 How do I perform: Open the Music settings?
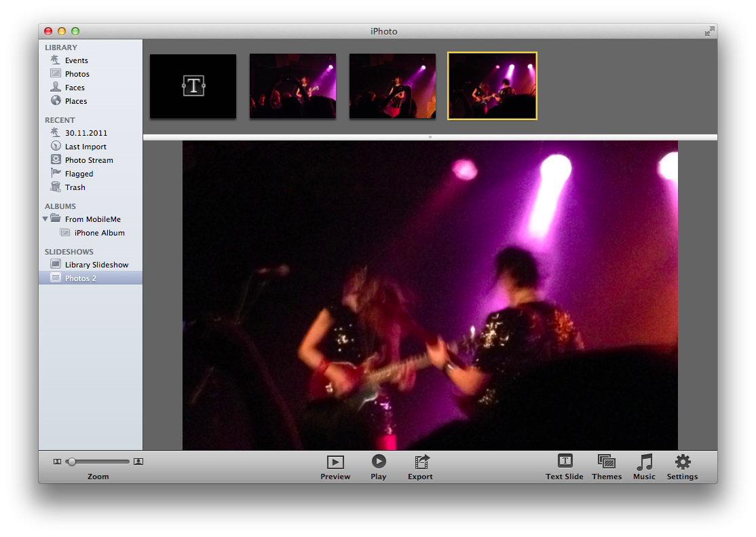pos(645,468)
